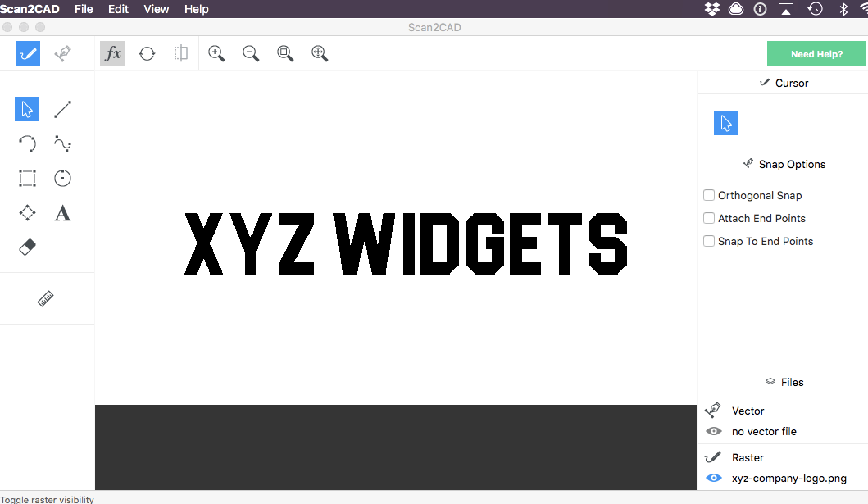Click Toggle raster visibility at bottom
Viewport: 868px width, 504px height.
coord(48,498)
